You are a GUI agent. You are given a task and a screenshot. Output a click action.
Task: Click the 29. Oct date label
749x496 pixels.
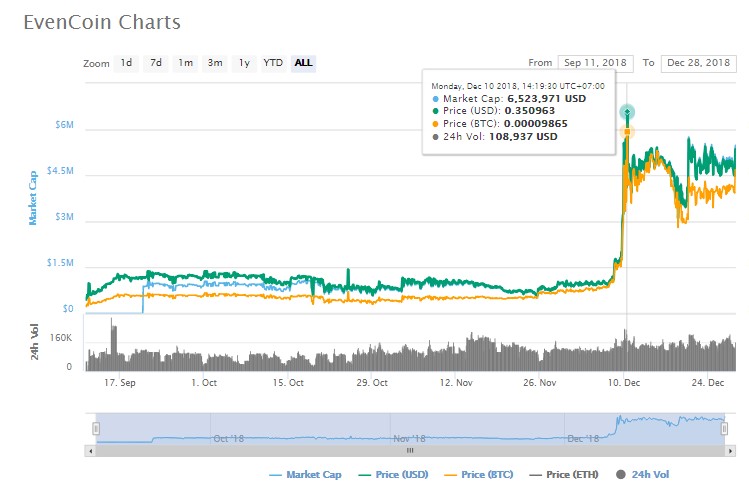(x=372, y=383)
